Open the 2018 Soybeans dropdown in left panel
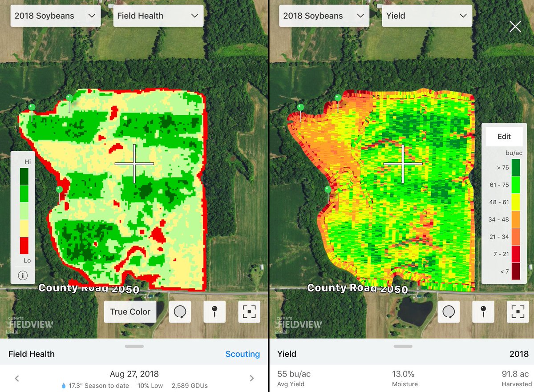534x392 pixels. [x=56, y=16]
